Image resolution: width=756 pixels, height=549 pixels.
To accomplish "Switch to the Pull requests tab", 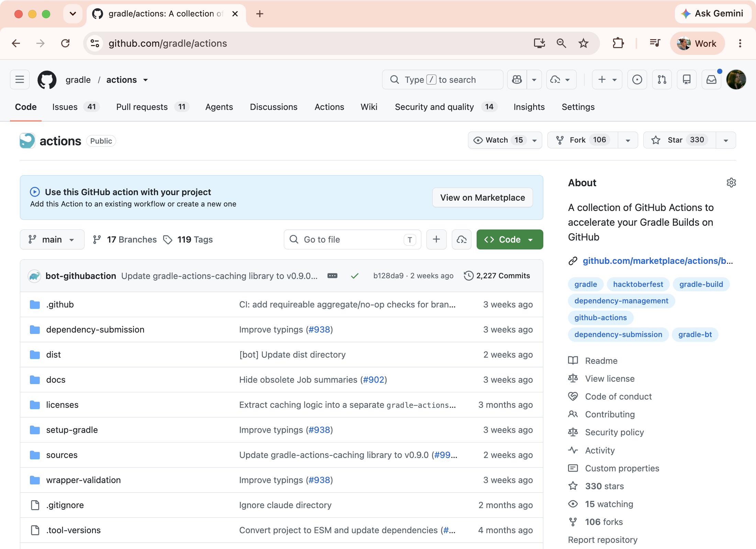I will [153, 107].
